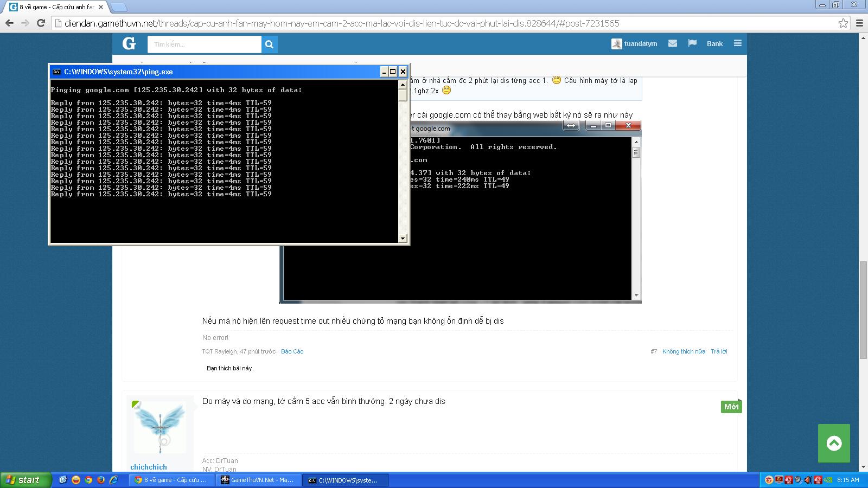Close the '8 vê game' Chrome tab
This screenshot has width=868, height=488.
click(101, 7)
